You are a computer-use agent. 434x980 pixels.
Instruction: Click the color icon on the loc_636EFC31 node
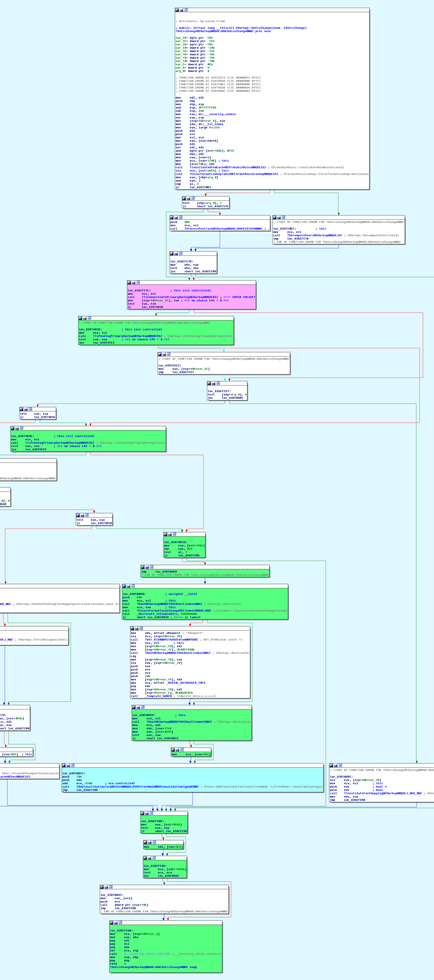click(x=209, y=383)
